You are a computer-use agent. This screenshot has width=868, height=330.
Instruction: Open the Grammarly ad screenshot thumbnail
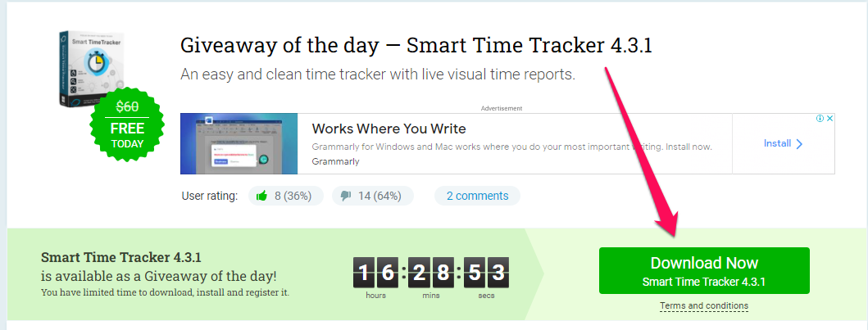(239, 144)
